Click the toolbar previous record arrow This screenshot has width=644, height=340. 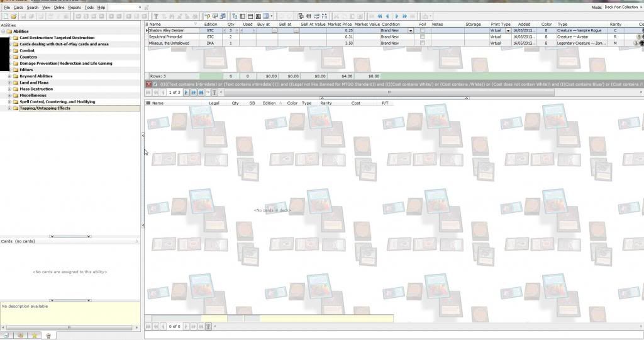pyautogui.click(x=387, y=16)
